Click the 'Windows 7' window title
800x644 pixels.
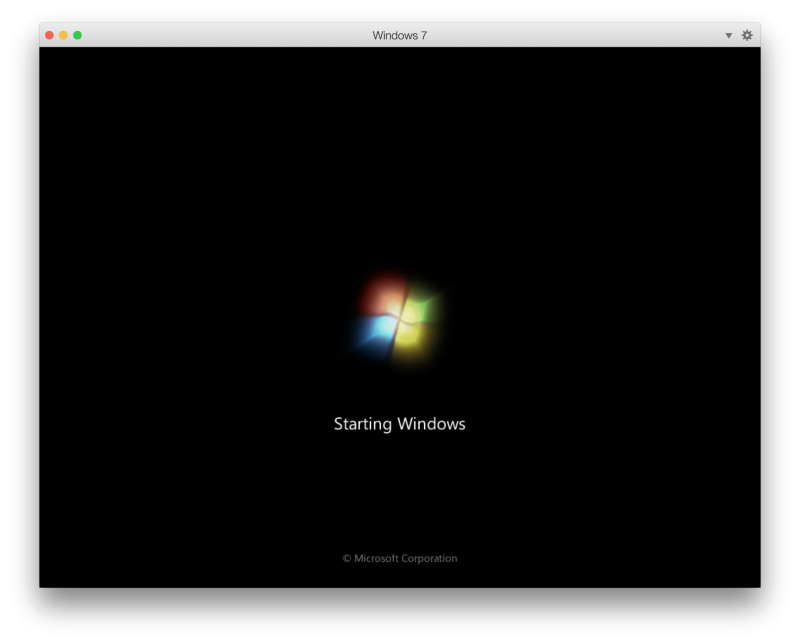(x=399, y=35)
